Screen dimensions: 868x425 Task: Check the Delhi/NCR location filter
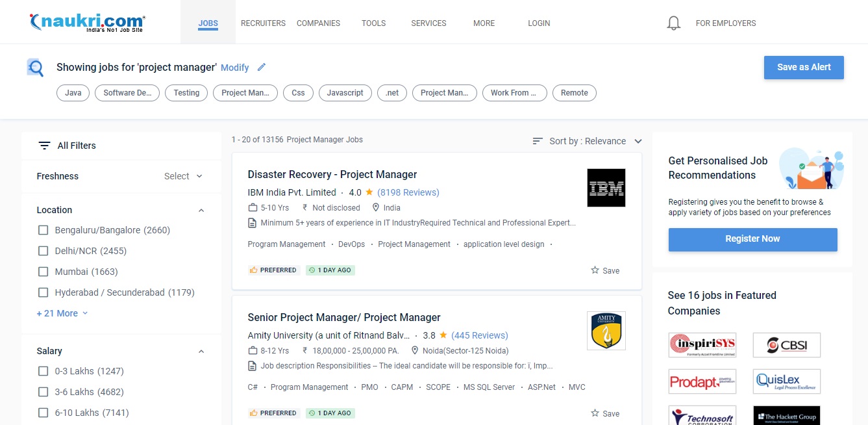(x=43, y=251)
